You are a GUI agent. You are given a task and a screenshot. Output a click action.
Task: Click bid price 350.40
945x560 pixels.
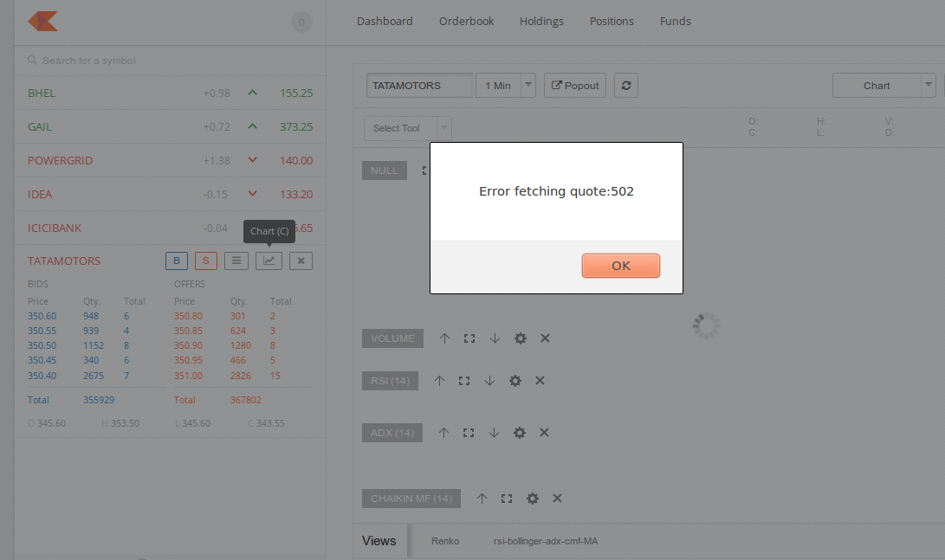(42, 376)
